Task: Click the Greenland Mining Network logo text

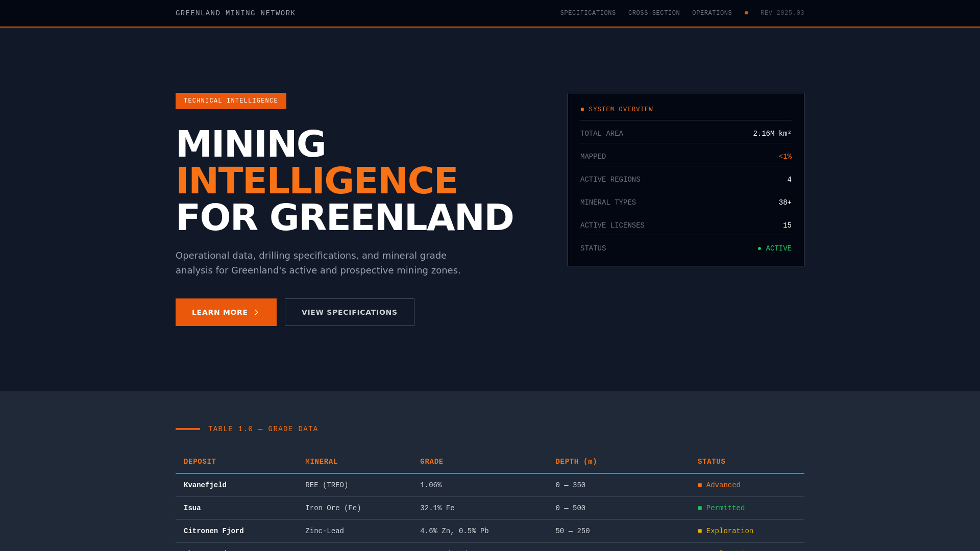Action: (x=235, y=13)
